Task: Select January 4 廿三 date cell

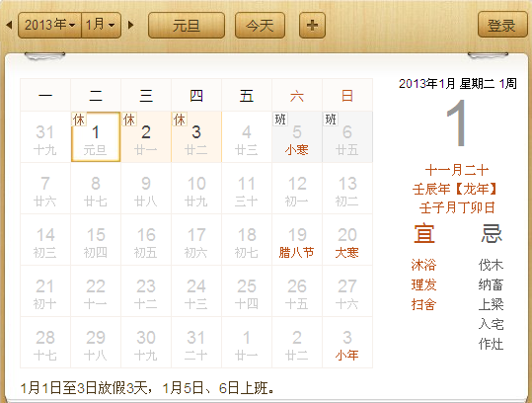Action: 247,137
